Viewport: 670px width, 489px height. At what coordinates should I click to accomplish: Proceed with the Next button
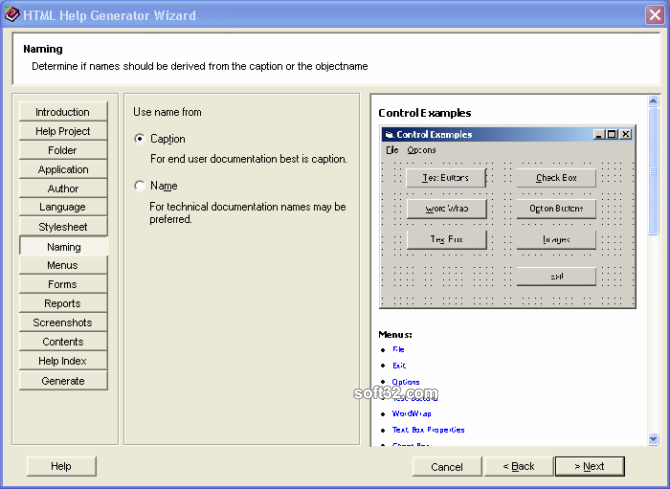point(589,466)
